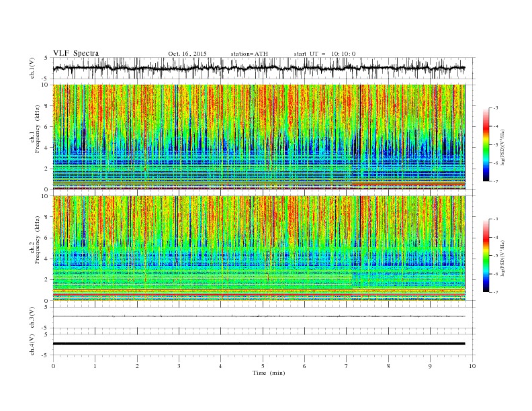
Task: Click the "2" kHz tick on the ch.1 spectrogram
Action: click(47, 169)
